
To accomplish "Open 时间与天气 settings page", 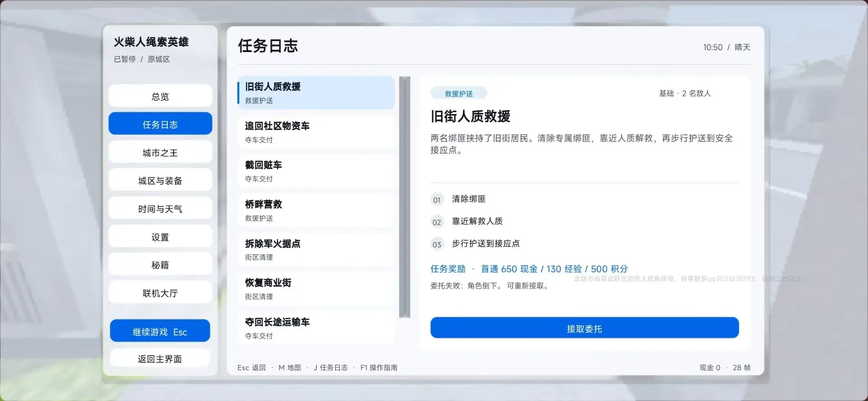I will pyautogui.click(x=160, y=209).
